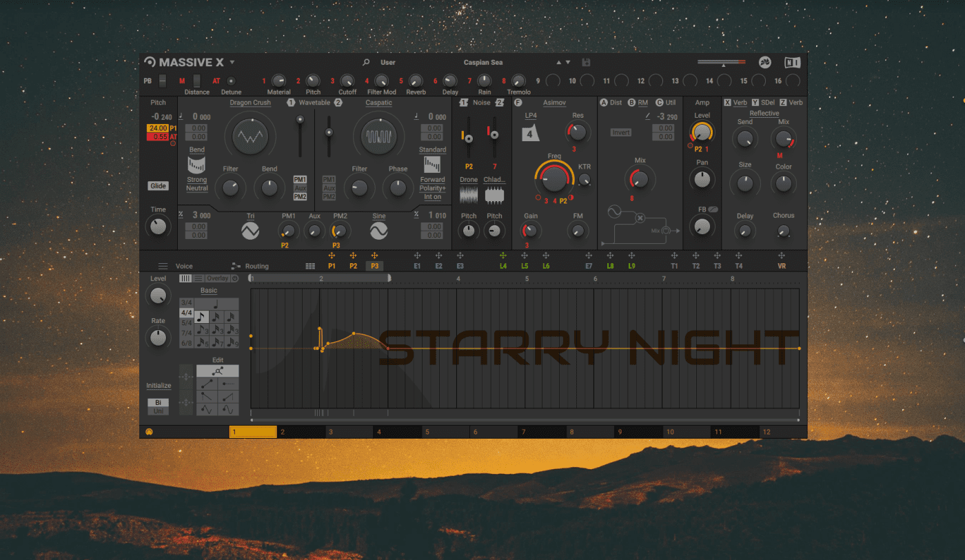965x560 pixels.
Task: Toggle the Glide button
Action: (x=158, y=186)
